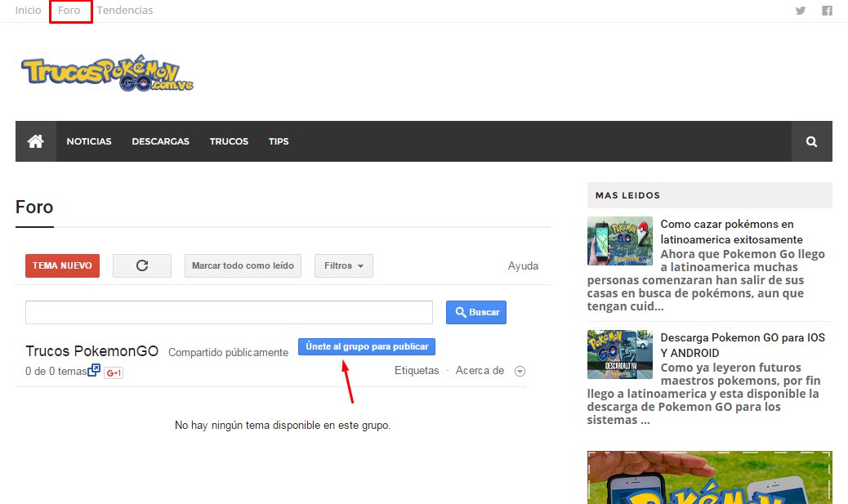The width and height of the screenshot is (848, 504).
Task: Refresh the forum topic list
Action: [142, 265]
